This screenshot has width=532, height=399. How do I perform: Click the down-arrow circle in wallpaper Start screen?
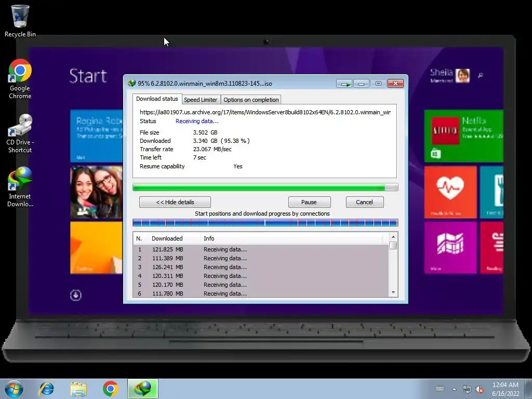[76, 295]
